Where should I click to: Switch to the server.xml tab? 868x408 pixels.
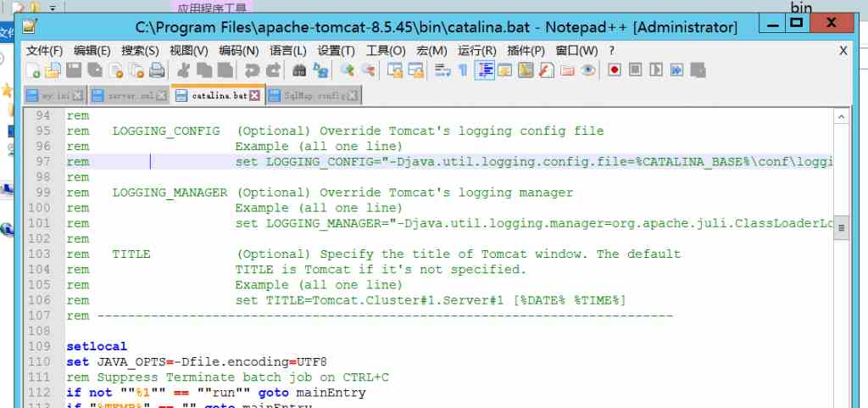coord(130,96)
